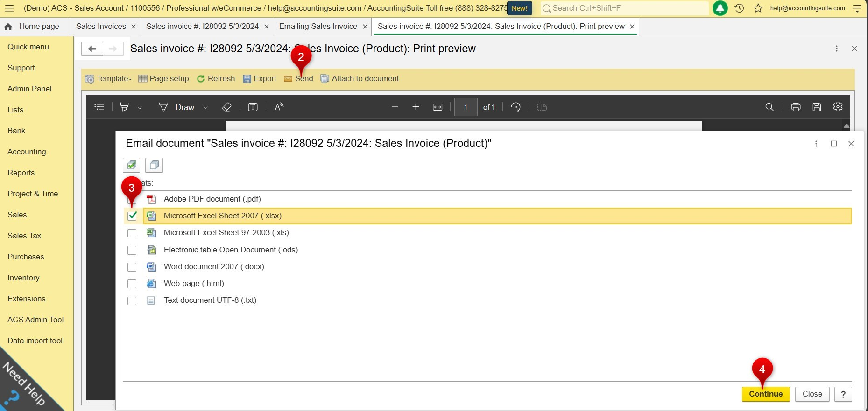Open the PDF viewer settings gear
The width and height of the screenshot is (868, 411).
tap(838, 107)
